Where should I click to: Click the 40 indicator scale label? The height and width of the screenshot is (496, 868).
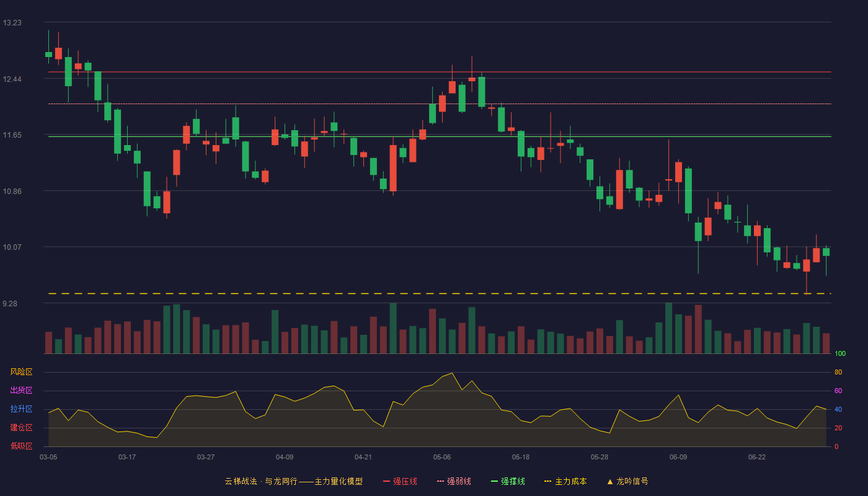click(x=838, y=409)
